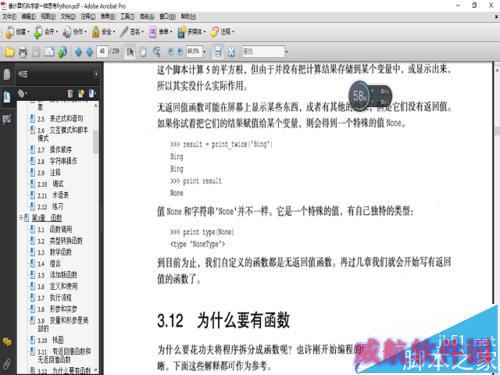Toggle fit-page view button

pyautogui.click(x=231, y=52)
